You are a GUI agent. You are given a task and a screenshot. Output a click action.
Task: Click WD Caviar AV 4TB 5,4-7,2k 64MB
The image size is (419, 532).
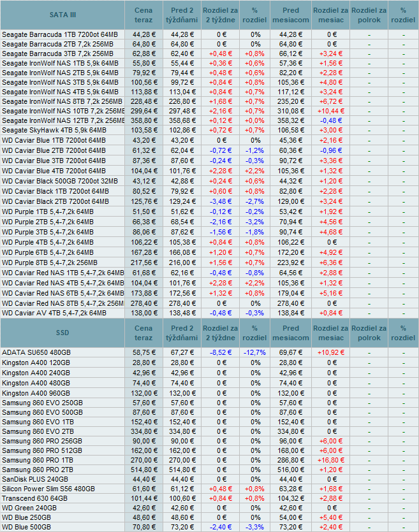(54, 313)
